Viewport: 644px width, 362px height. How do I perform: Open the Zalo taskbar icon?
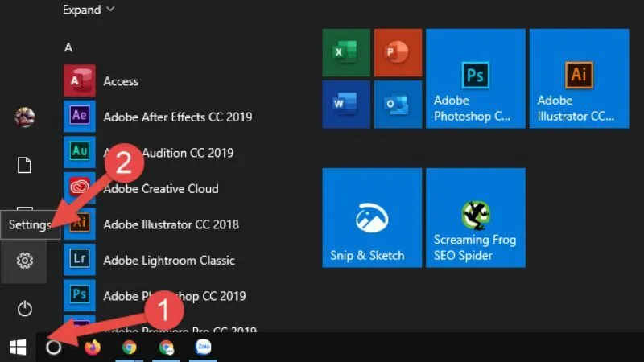coord(204,347)
